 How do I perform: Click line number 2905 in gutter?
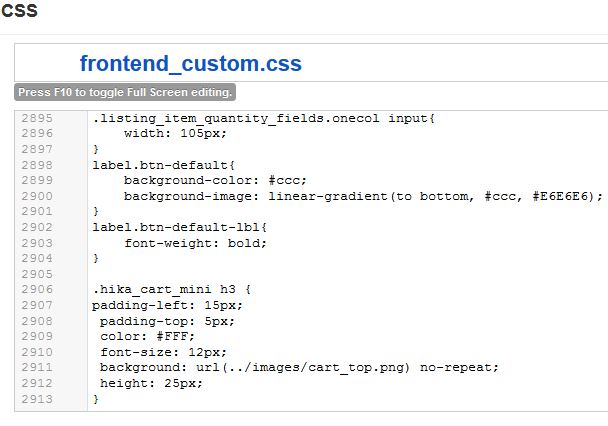(36, 274)
